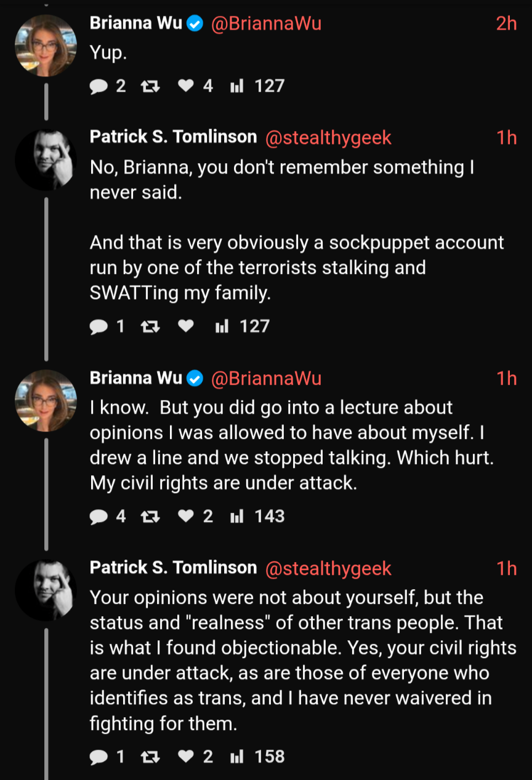The height and width of the screenshot is (780, 532).
Task: Reply to Brianna Wu's "Yup." tweet
Action: click(x=107, y=86)
